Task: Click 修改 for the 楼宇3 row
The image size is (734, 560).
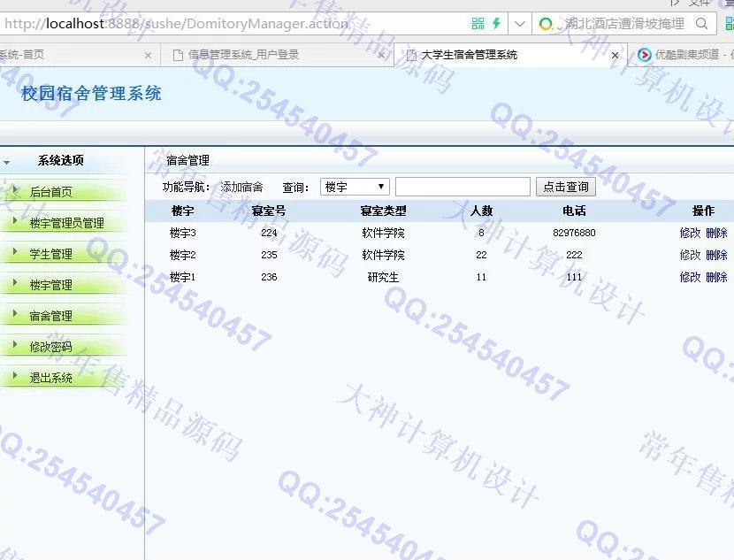Action: click(x=690, y=233)
